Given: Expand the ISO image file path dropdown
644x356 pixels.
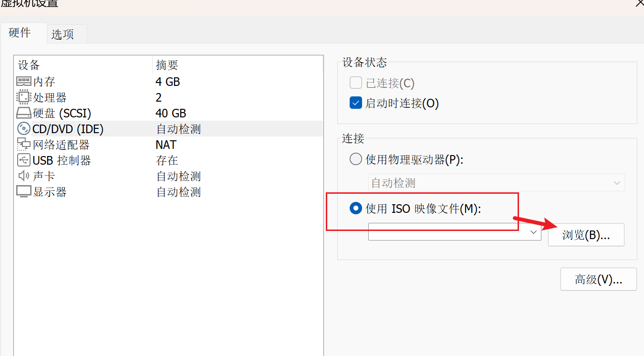Looking at the screenshot, I should 534,232.
